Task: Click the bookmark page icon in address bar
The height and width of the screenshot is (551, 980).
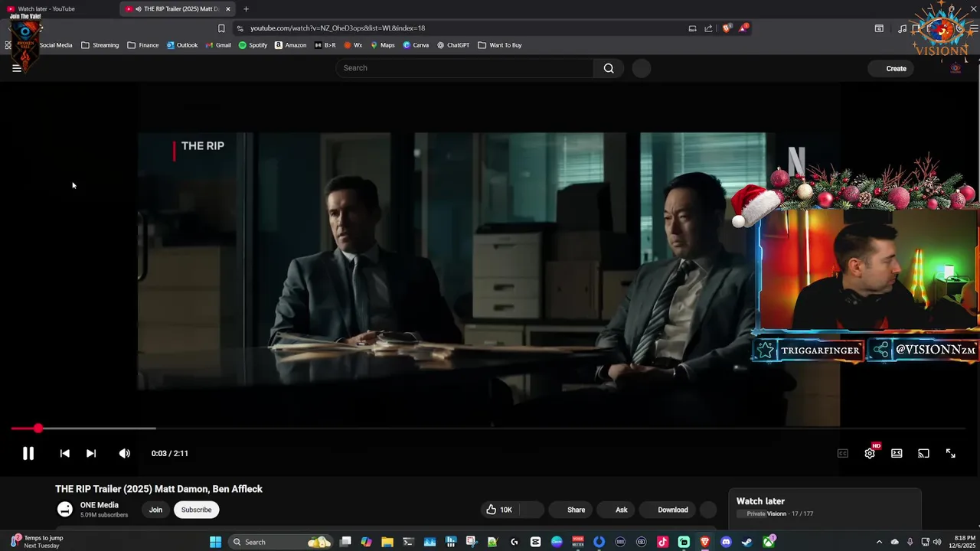Action: 221,28
